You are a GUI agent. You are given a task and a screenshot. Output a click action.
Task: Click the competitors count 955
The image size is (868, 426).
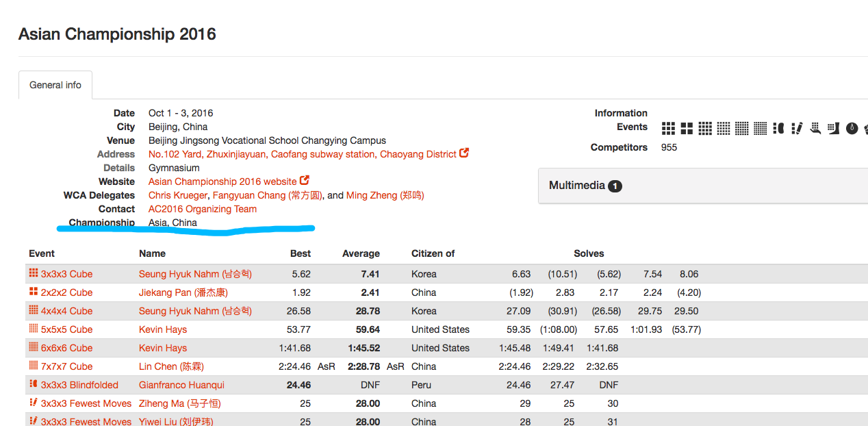tap(669, 147)
